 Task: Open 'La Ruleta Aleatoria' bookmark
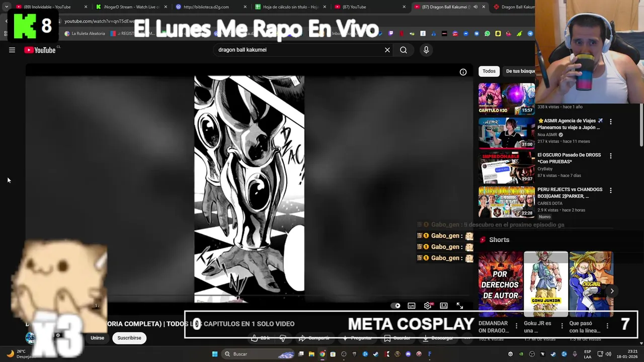[85, 34]
